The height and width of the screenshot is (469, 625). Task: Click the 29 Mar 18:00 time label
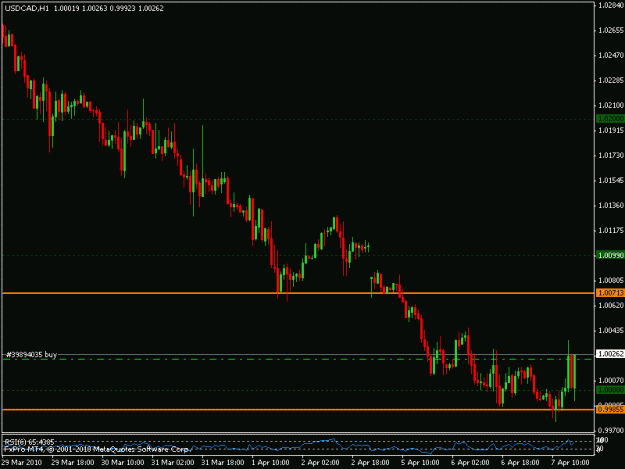coord(73,463)
